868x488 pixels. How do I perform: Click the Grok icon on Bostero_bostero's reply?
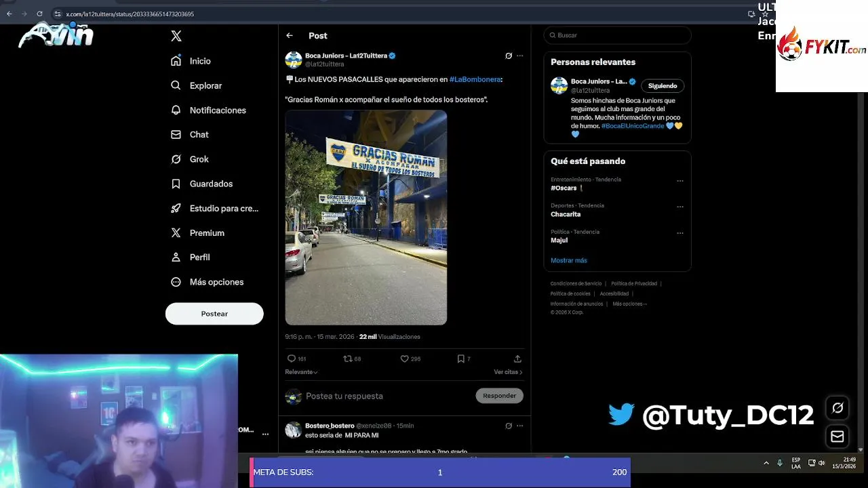tap(509, 426)
